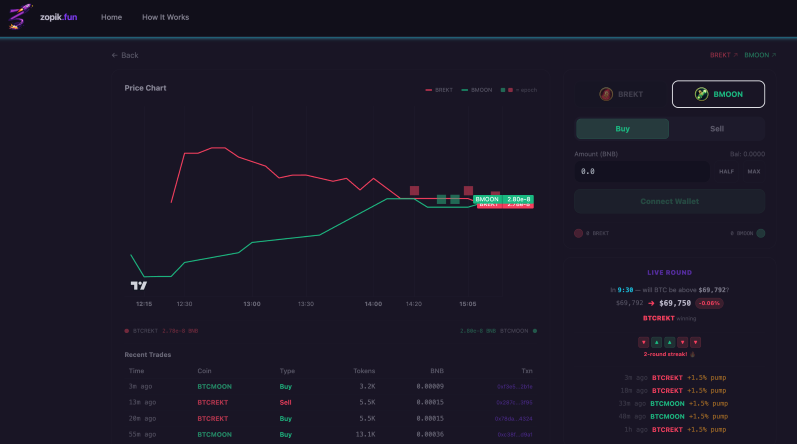The height and width of the screenshot is (444, 797).
Task: Click the Time column header
Action: pos(136,371)
